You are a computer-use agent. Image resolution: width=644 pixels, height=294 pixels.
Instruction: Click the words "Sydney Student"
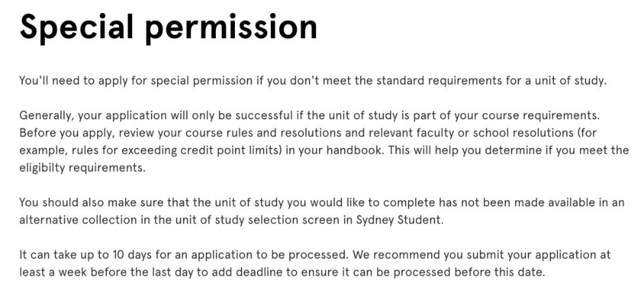[398, 220]
